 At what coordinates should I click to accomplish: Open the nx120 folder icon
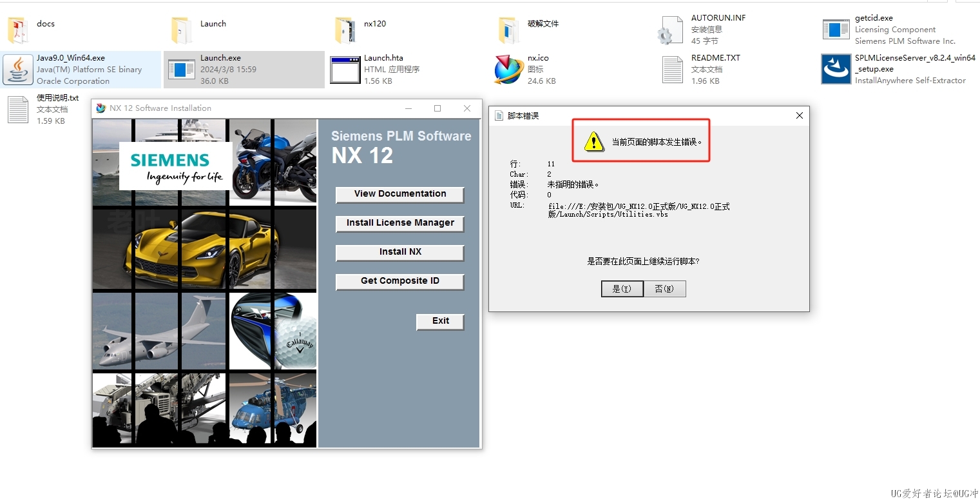pyautogui.click(x=345, y=30)
